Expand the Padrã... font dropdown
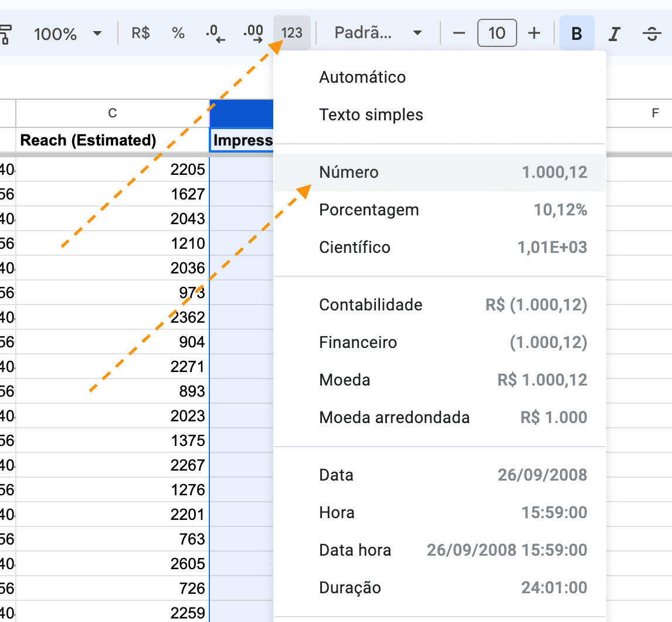Screen dimensions: 672x622 point(378,33)
